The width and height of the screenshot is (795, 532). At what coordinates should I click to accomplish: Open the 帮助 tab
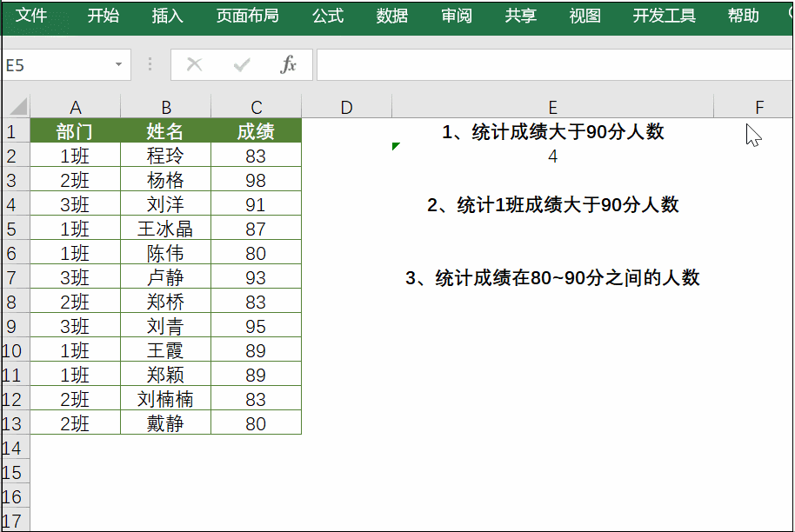744,16
